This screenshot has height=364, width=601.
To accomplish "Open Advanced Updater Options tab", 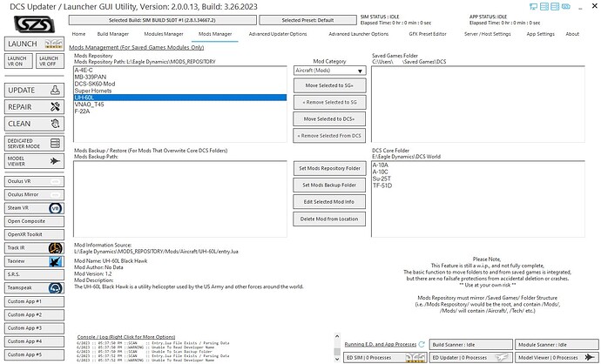I will click(x=278, y=34).
